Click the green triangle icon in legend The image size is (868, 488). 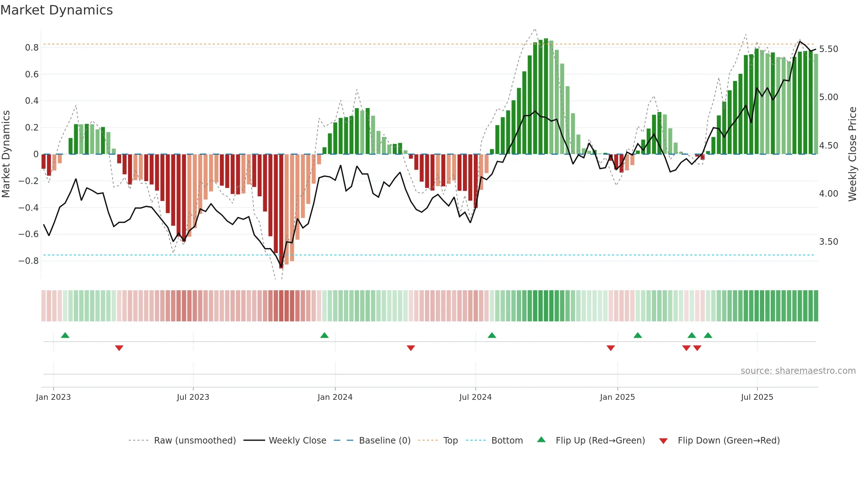pyautogui.click(x=541, y=440)
